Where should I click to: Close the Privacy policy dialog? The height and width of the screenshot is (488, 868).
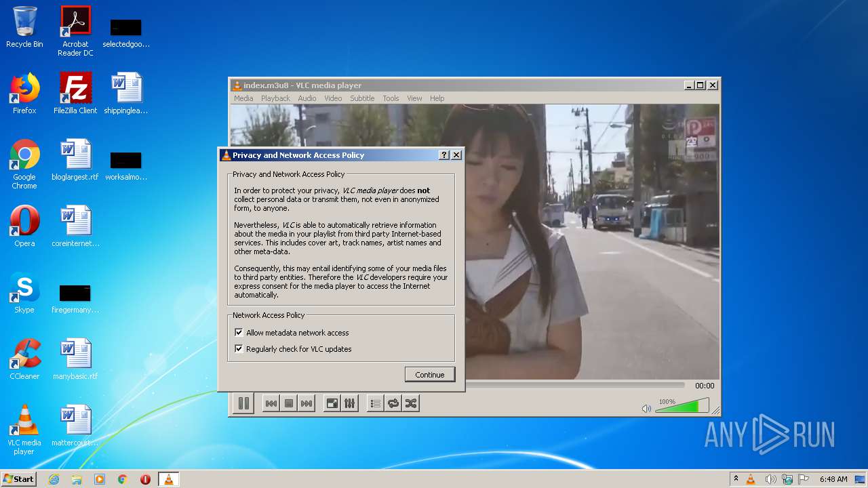click(456, 155)
